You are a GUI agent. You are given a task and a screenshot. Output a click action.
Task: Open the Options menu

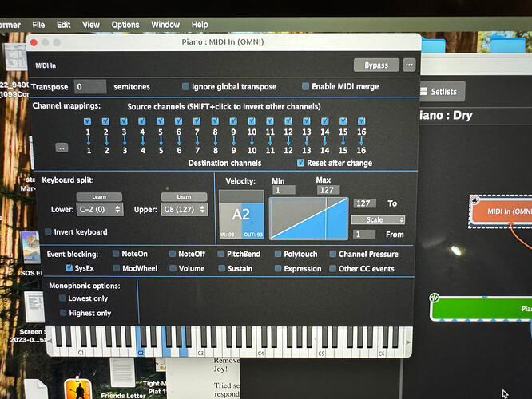click(x=125, y=25)
